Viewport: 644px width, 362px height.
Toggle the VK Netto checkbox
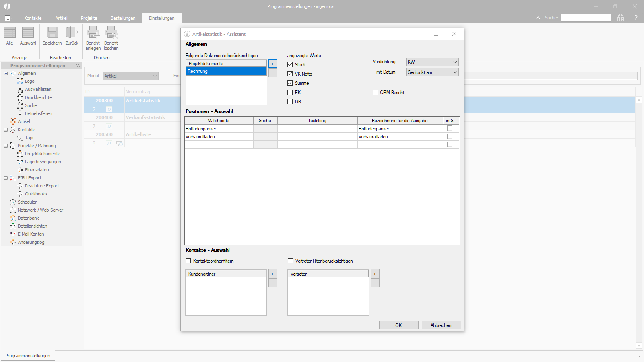pyautogui.click(x=290, y=74)
